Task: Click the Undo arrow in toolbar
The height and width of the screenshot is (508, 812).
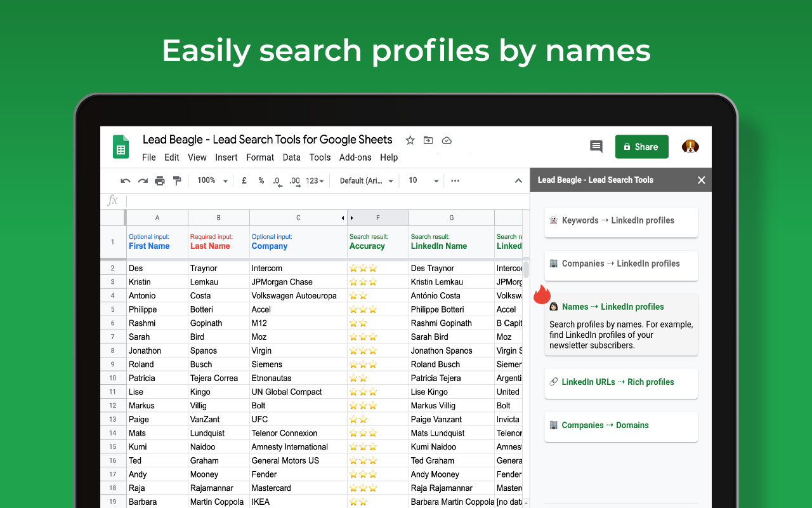Action: tap(126, 181)
